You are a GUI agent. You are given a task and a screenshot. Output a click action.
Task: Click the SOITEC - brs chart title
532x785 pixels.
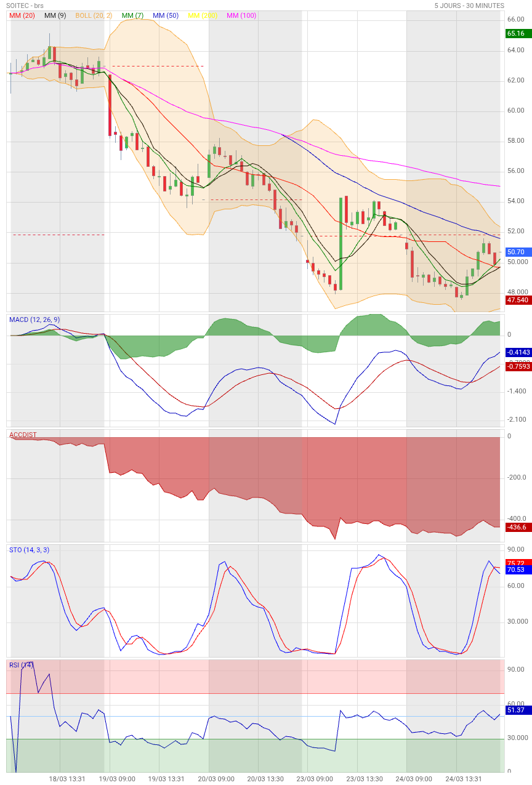(x=25, y=6)
